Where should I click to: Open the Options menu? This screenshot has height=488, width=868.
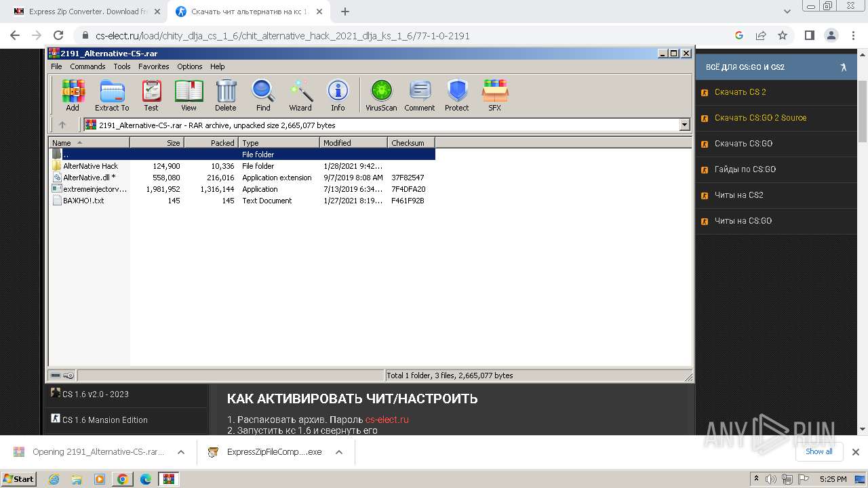tap(190, 66)
